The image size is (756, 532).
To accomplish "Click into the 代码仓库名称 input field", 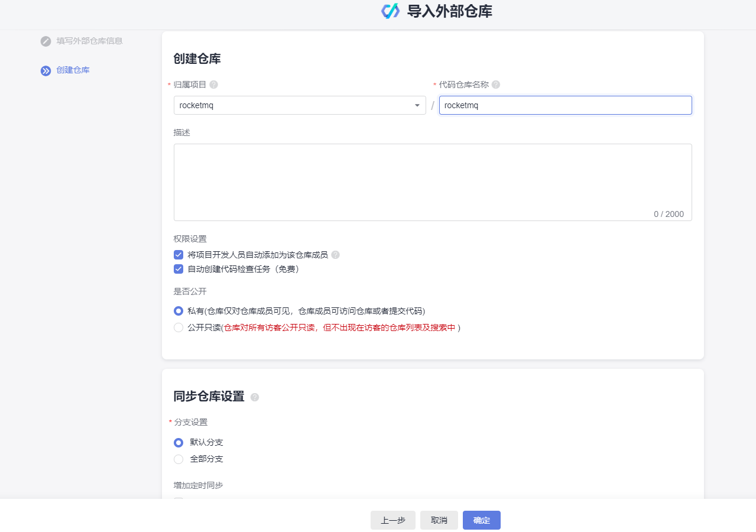I will [566, 105].
